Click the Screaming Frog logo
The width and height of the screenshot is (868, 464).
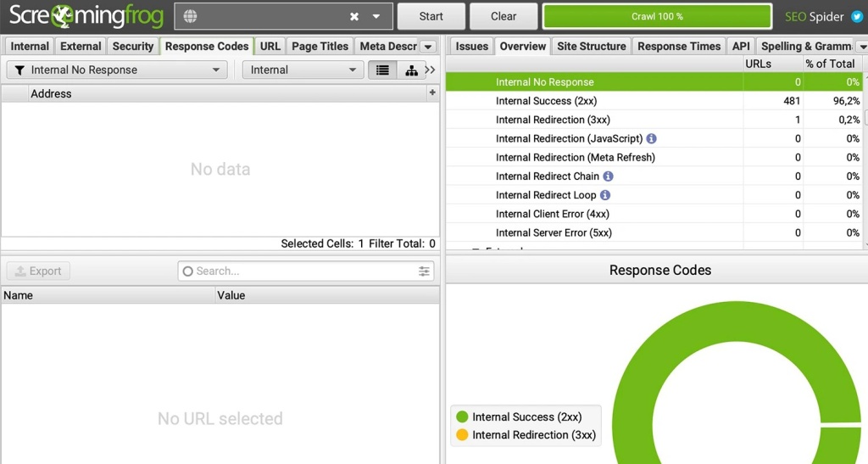(x=86, y=17)
